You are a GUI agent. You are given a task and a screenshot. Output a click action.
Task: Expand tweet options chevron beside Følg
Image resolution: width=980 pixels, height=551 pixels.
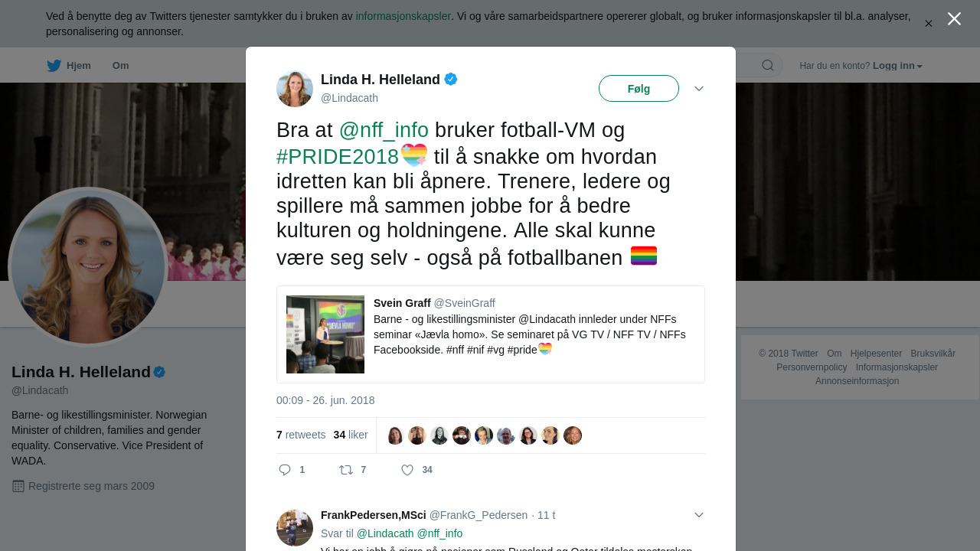pyautogui.click(x=699, y=89)
